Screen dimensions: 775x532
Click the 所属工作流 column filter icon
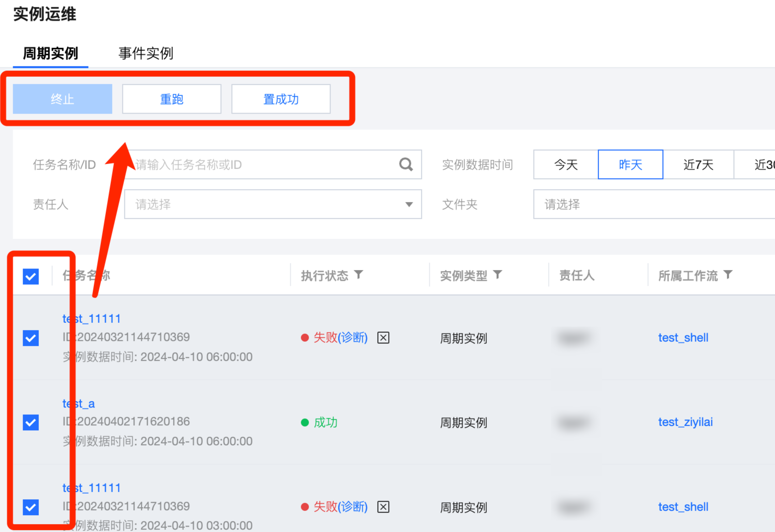[x=728, y=275]
